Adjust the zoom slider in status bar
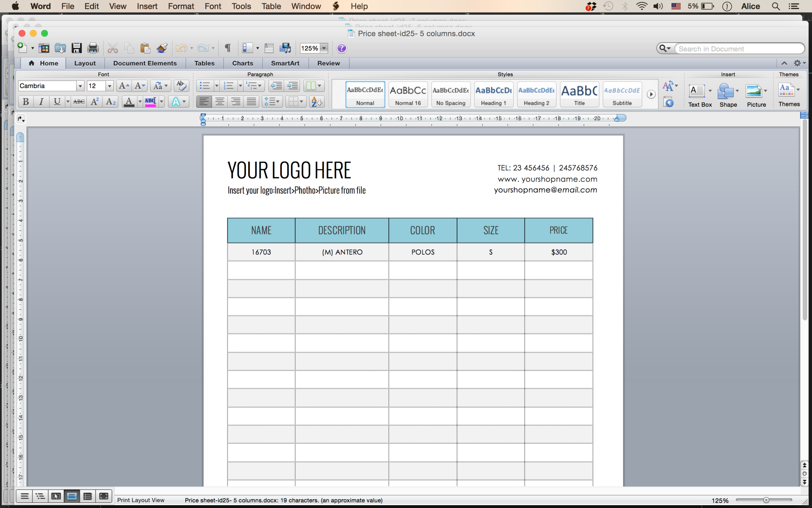This screenshot has width=812, height=508. click(x=766, y=500)
